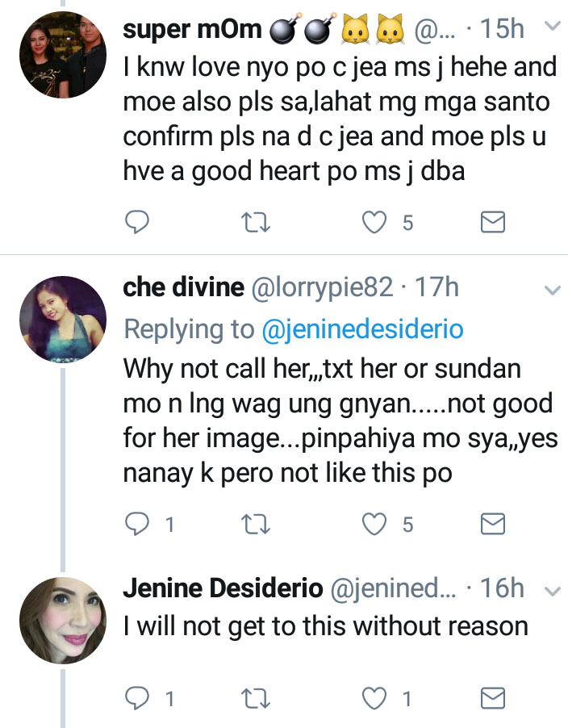Expand options menu on che divine's tweet
Image resolution: width=568 pixels, height=728 pixels.
(x=553, y=289)
